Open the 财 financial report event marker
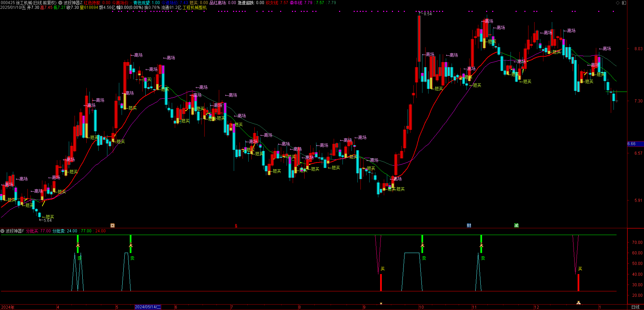 (469, 225)
